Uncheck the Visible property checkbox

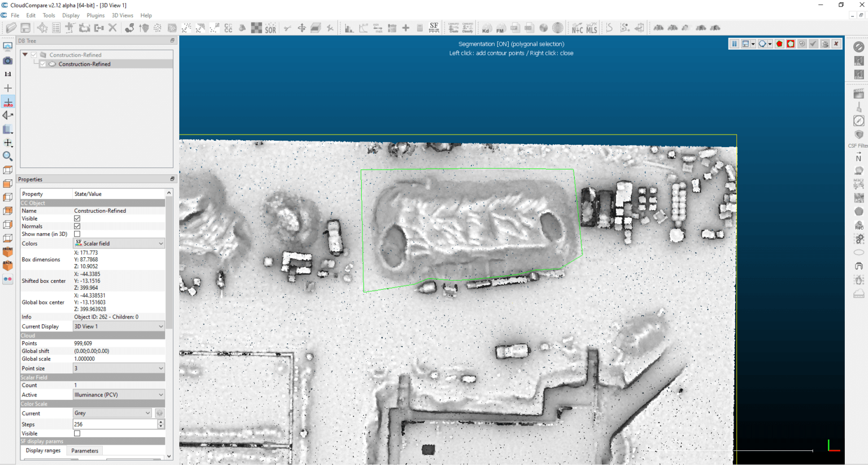pos(77,218)
